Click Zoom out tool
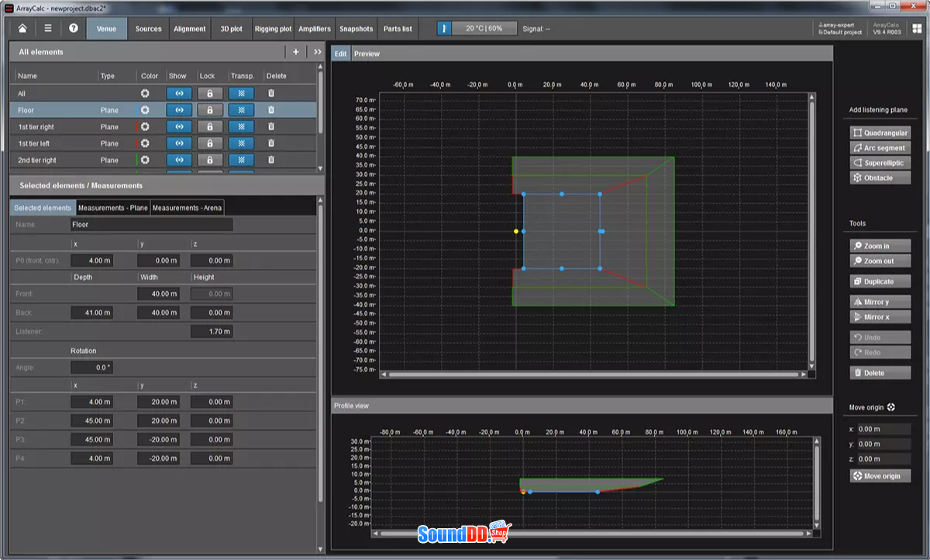 coord(880,262)
